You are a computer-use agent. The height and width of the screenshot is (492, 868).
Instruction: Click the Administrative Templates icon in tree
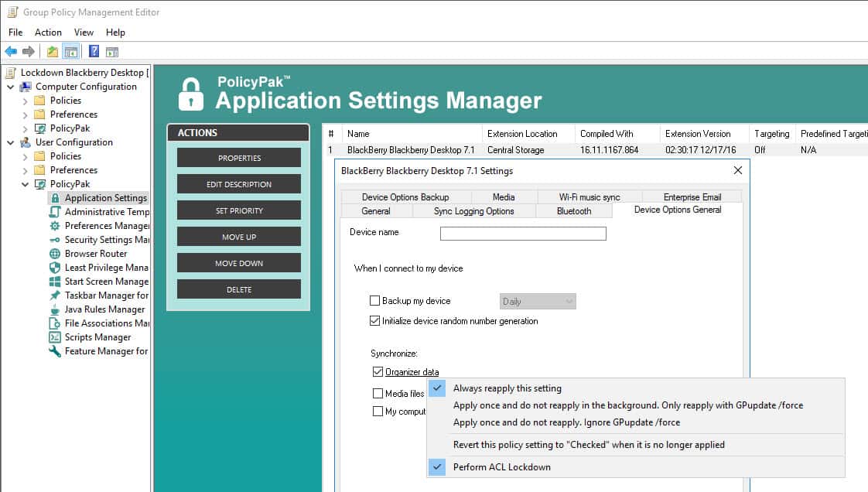coord(55,212)
